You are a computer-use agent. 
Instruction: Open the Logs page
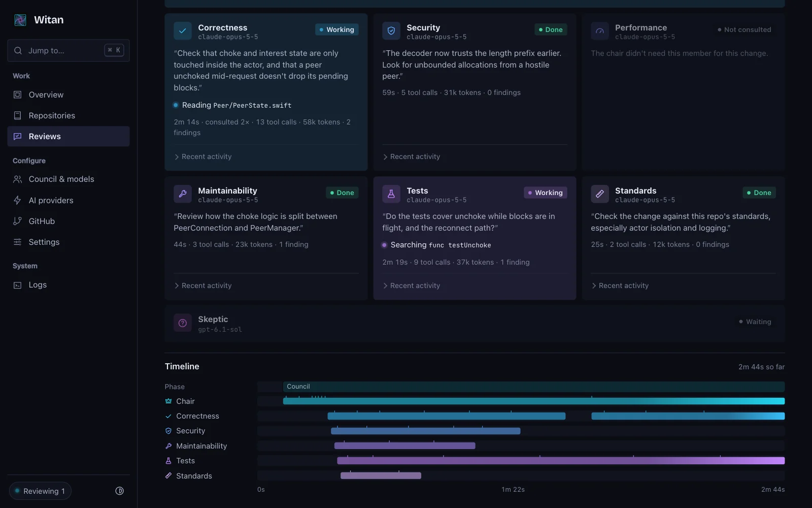tap(69, 285)
